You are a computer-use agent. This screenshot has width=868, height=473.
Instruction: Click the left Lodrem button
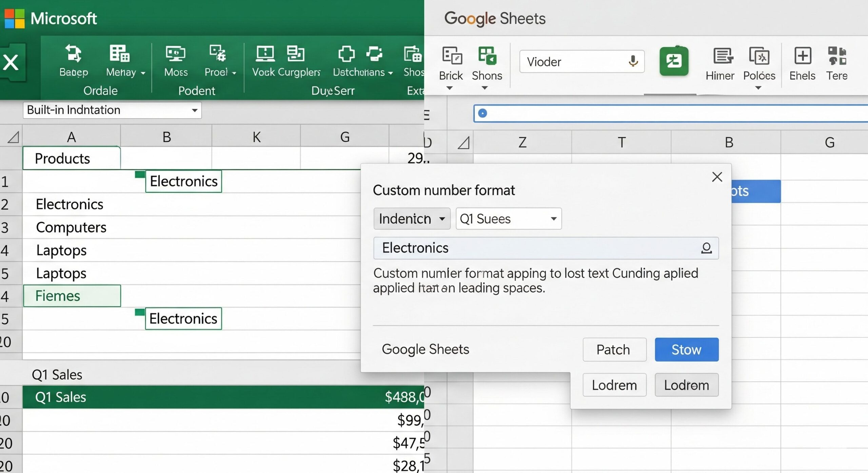click(x=614, y=385)
